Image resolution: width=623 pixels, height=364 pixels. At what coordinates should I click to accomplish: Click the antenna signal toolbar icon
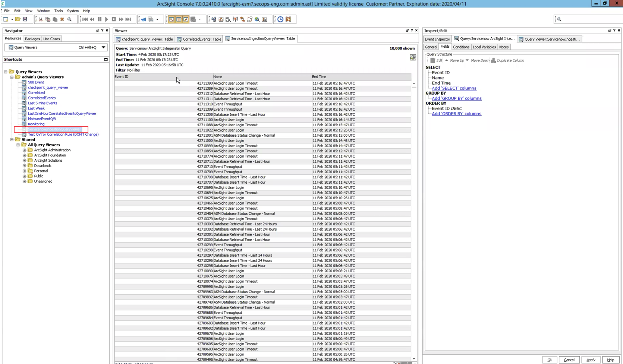pyautogui.click(x=235, y=19)
